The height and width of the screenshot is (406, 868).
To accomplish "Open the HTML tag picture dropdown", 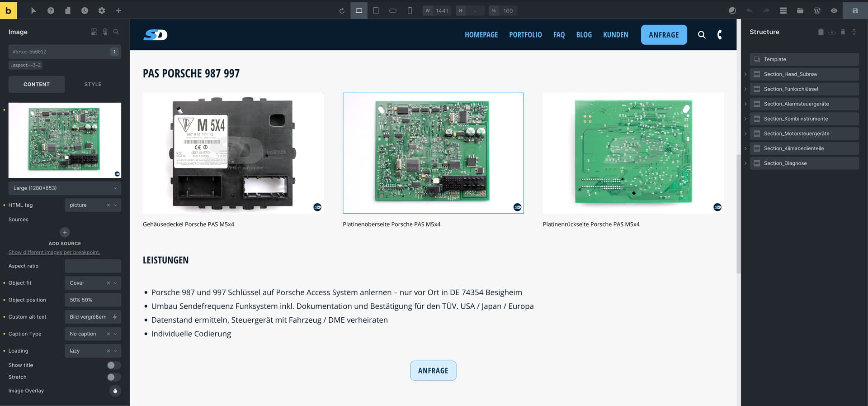I will [x=93, y=205].
